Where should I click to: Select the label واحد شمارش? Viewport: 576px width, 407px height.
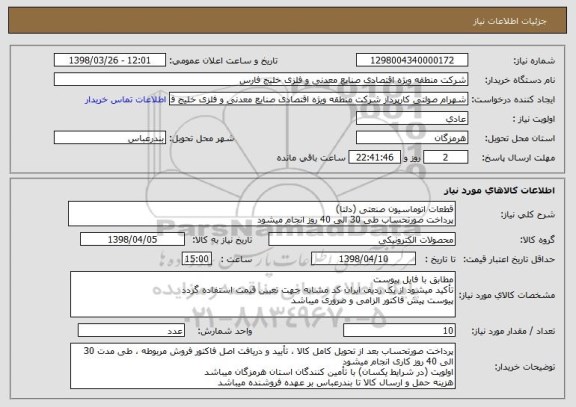(x=225, y=331)
